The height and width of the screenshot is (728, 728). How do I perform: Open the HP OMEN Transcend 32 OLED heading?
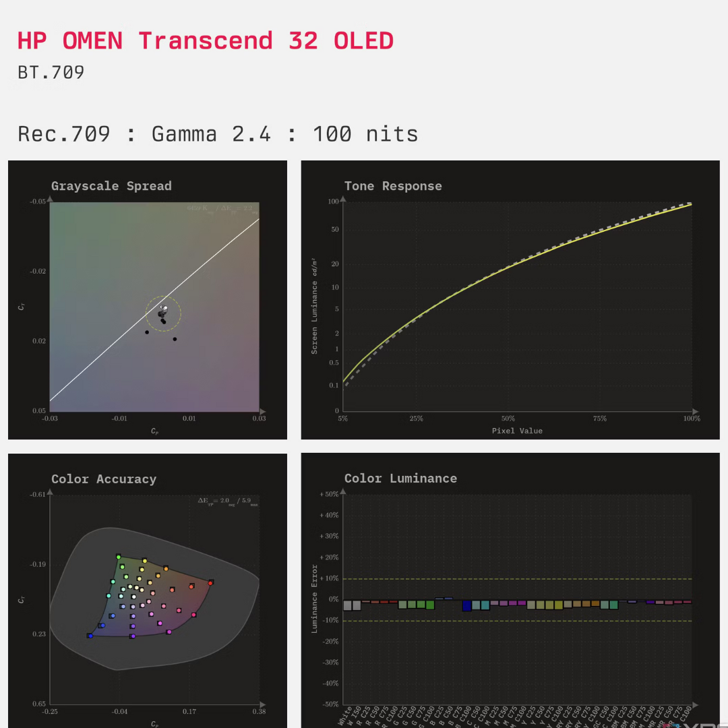tap(205, 40)
